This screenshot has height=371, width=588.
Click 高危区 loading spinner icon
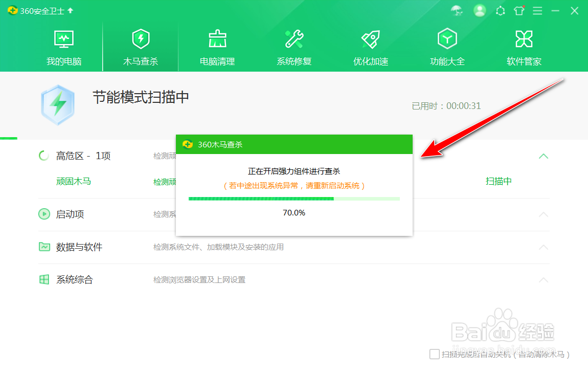[x=44, y=156]
